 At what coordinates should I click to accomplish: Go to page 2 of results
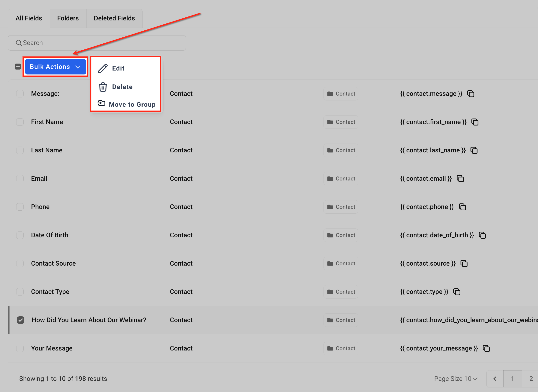531,379
